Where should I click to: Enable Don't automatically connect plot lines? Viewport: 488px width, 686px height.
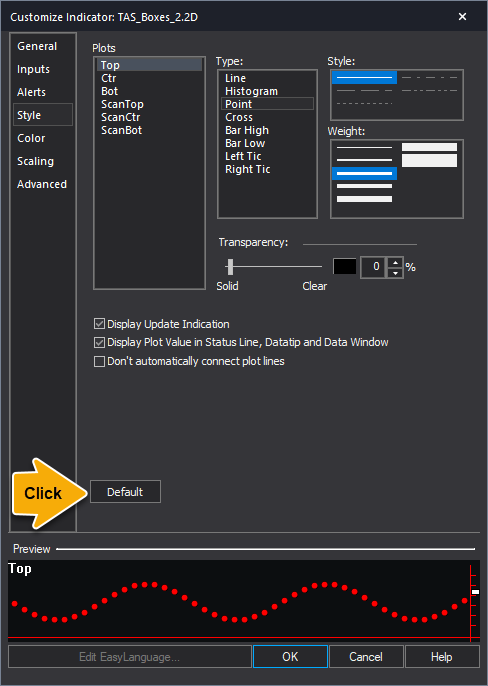click(x=99, y=361)
